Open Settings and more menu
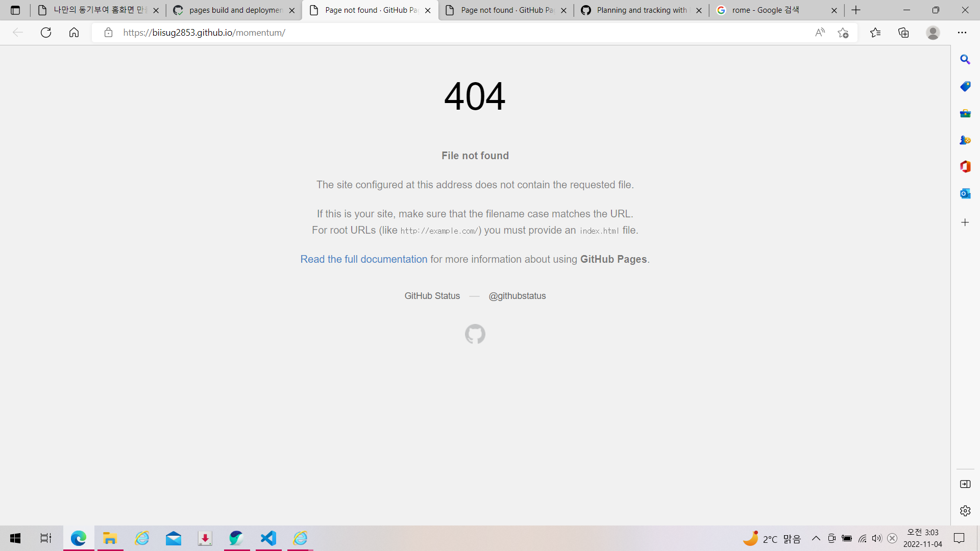This screenshot has width=980, height=551. coord(962,33)
